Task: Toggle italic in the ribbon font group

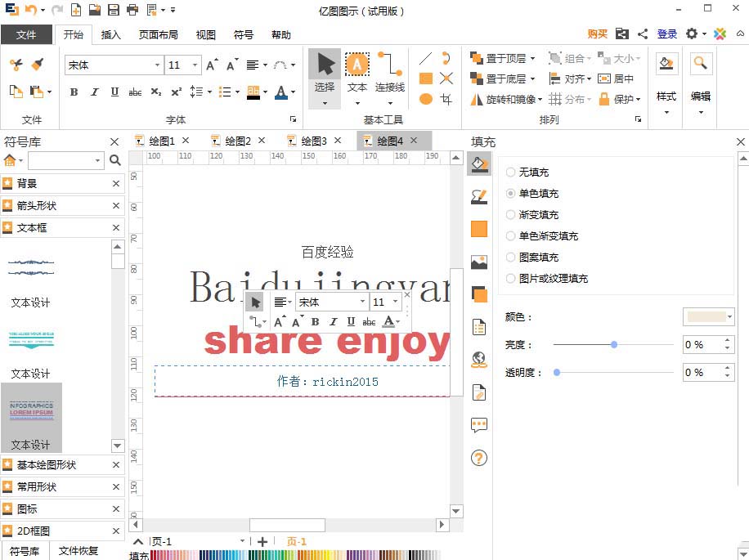Action: (x=95, y=92)
